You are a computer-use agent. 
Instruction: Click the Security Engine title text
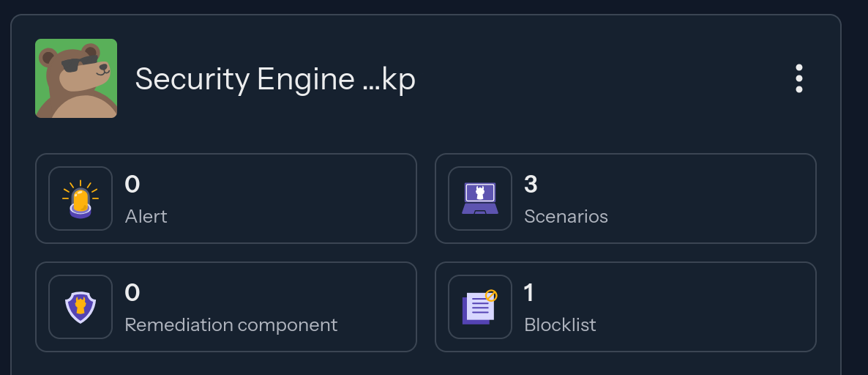pyautogui.click(x=275, y=79)
